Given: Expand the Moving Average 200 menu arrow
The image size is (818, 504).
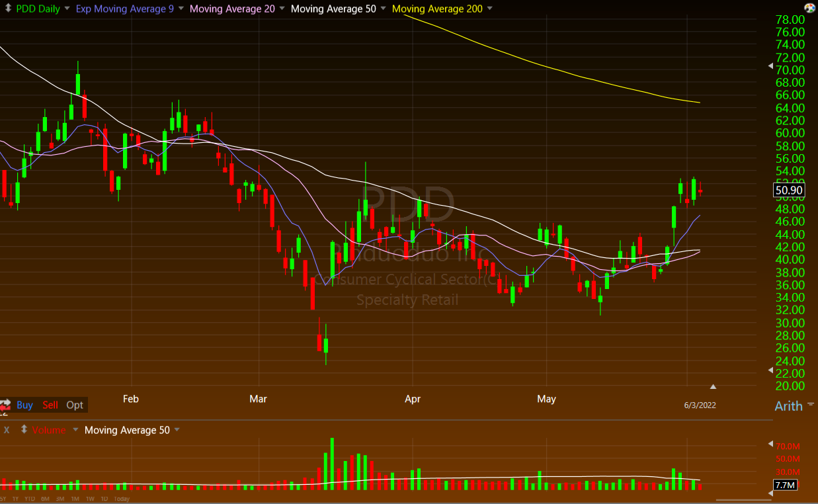Looking at the screenshot, I should click(489, 9).
